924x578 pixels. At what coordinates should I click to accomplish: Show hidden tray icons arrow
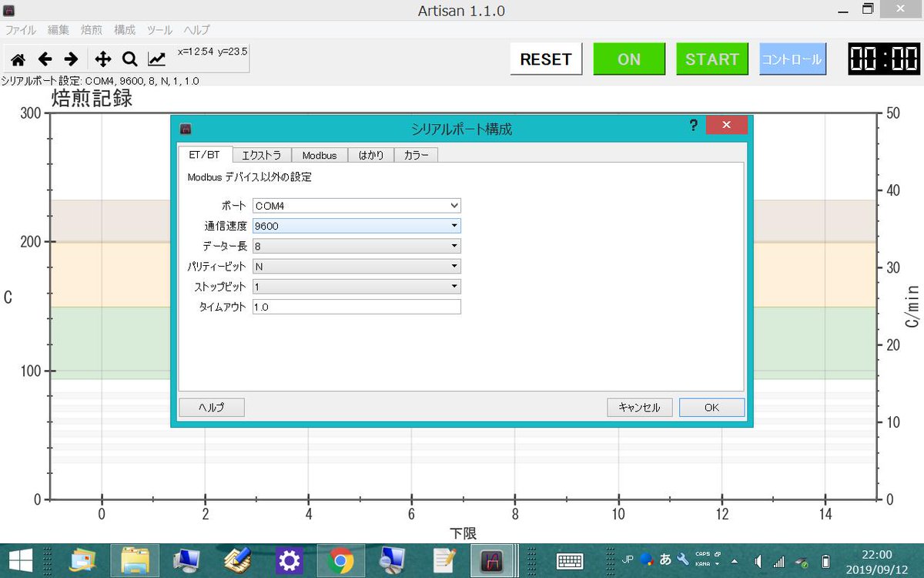tap(735, 561)
